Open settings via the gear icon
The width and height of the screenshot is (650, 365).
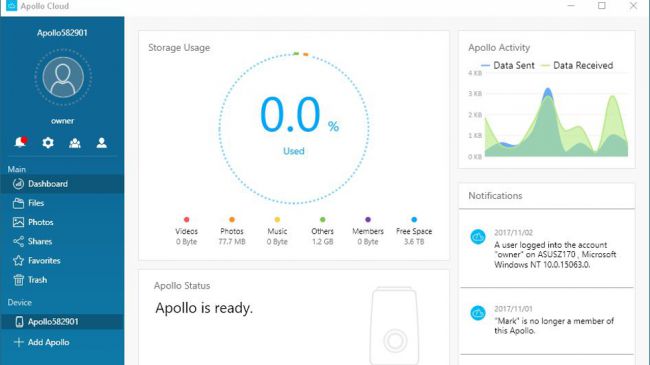tap(48, 143)
